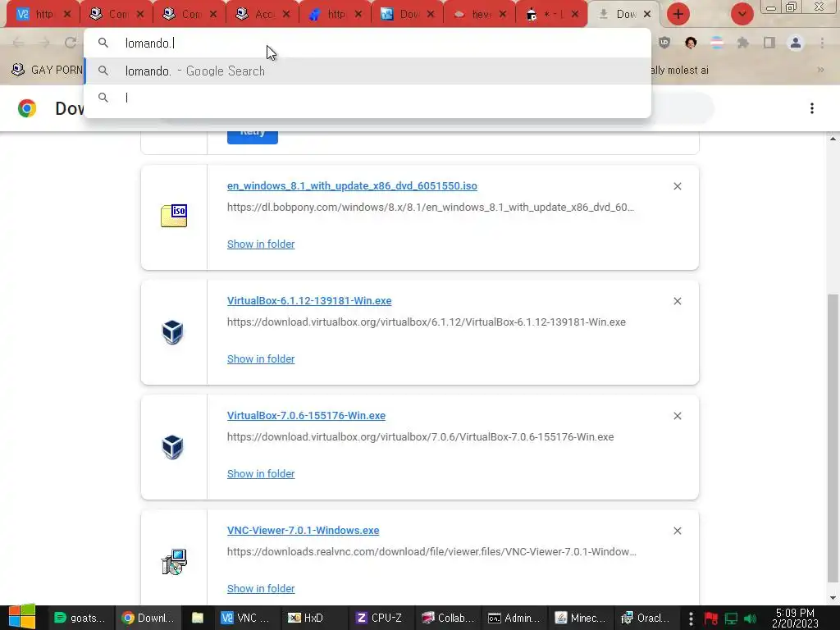
Task: Switch to Admin command prompt taskbar window
Action: [514, 619]
